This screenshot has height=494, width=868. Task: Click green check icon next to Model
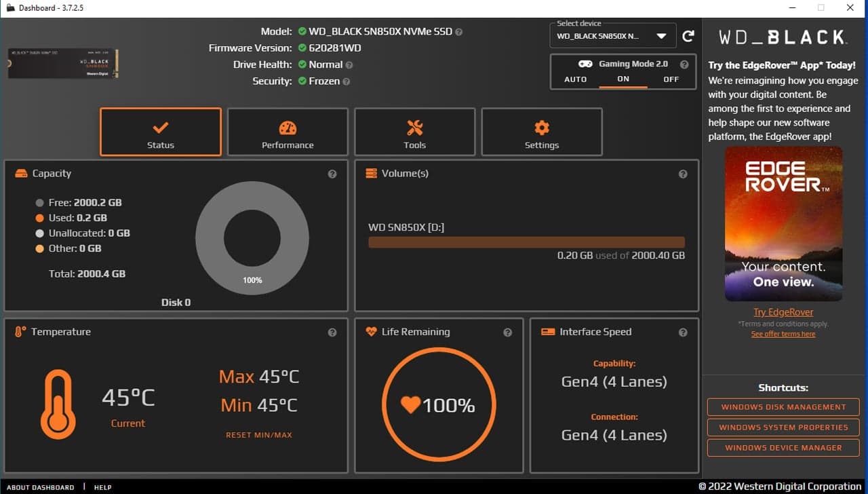[x=302, y=32]
